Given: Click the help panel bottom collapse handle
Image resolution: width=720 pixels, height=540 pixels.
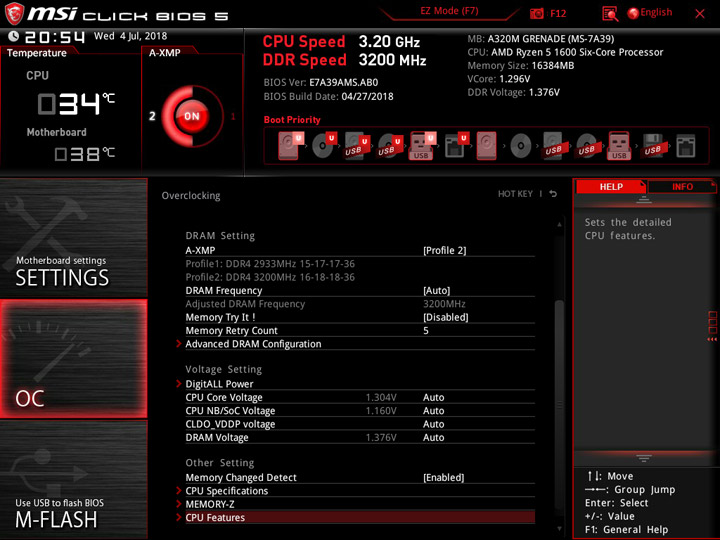Looking at the screenshot, I should click(644, 458).
